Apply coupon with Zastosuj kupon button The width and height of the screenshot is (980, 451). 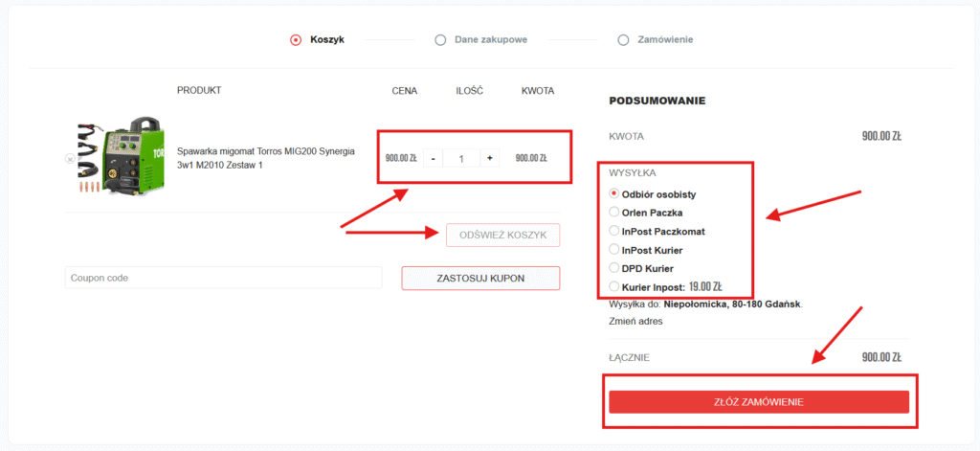point(480,278)
